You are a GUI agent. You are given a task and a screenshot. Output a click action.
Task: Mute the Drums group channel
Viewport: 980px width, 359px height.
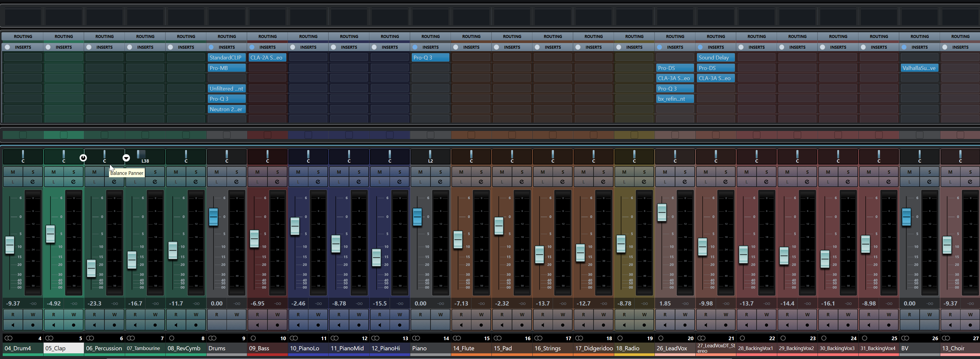pyautogui.click(x=216, y=172)
